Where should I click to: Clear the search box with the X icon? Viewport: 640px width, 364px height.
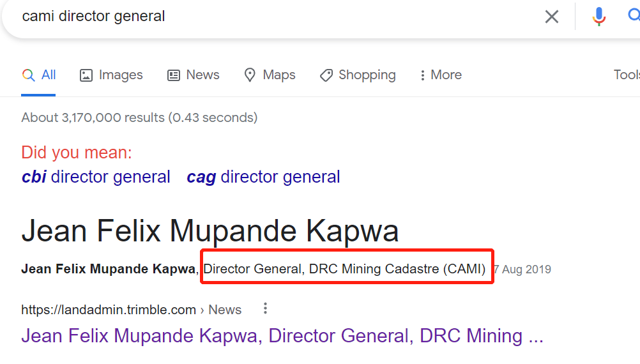[552, 17]
